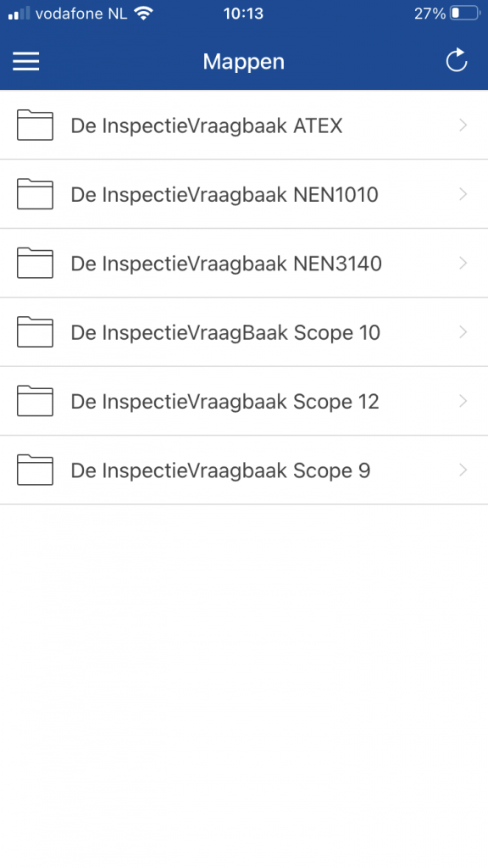Image resolution: width=488 pixels, height=868 pixels.
Task: Click the folder icon next to NEN3140
Action: point(35,263)
